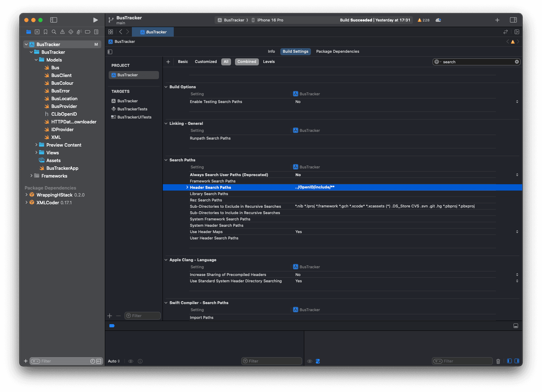Open the CLibOpenID header file

point(64,114)
